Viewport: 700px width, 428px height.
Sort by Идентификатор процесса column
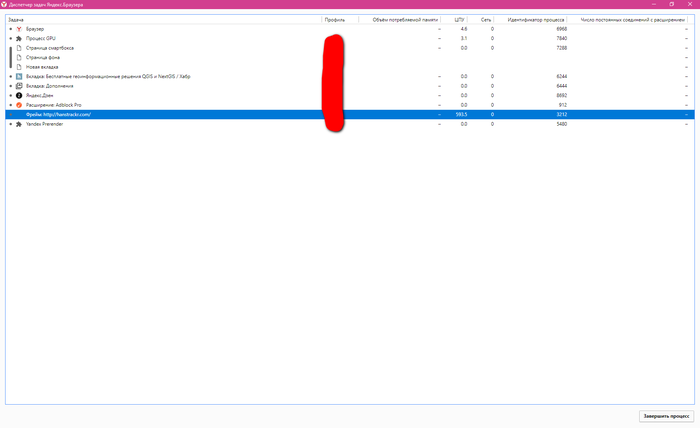537,19
